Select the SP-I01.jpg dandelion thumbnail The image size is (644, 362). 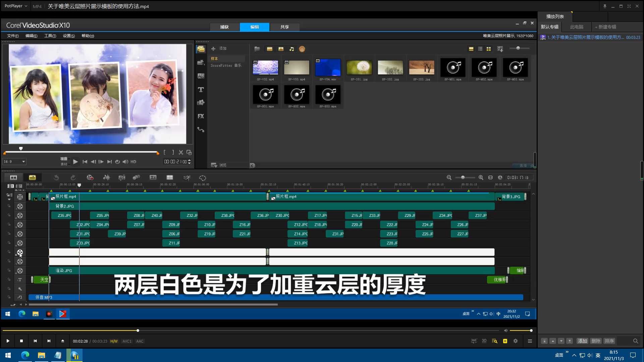[359, 67]
